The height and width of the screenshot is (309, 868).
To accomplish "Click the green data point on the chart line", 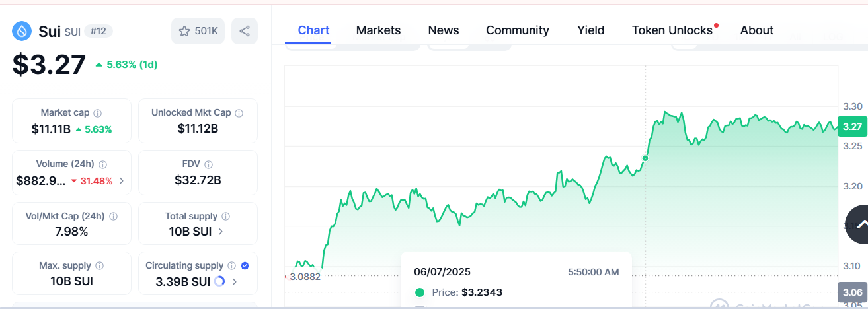I will click(x=645, y=158).
